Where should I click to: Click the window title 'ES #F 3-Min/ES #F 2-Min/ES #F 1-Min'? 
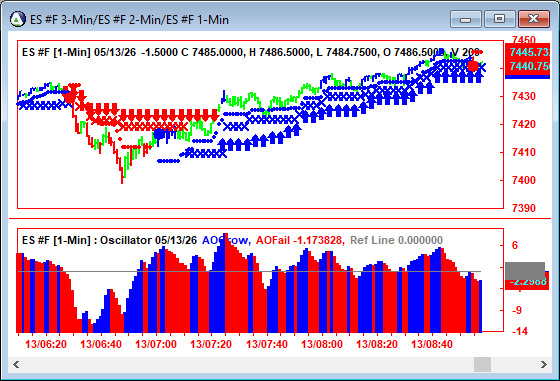click(x=129, y=20)
